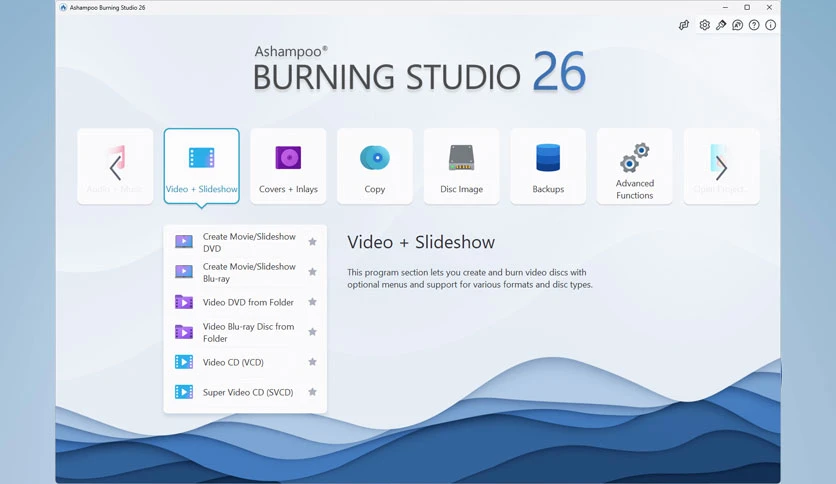This screenshot has width=836, height=484.
Task: Favorite Create Movie/Slideshow DVD with its star
Action: coord(312,242)
